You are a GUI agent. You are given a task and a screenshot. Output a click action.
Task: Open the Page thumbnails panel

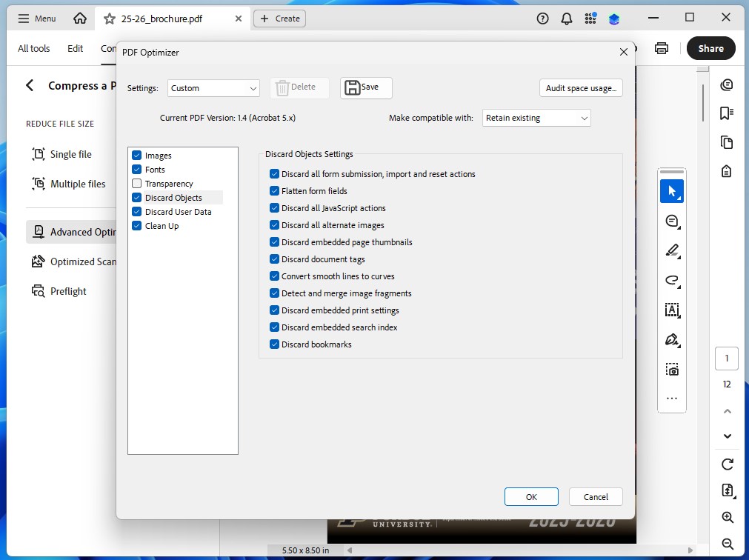pyautogui.click(x=727, y=144)
